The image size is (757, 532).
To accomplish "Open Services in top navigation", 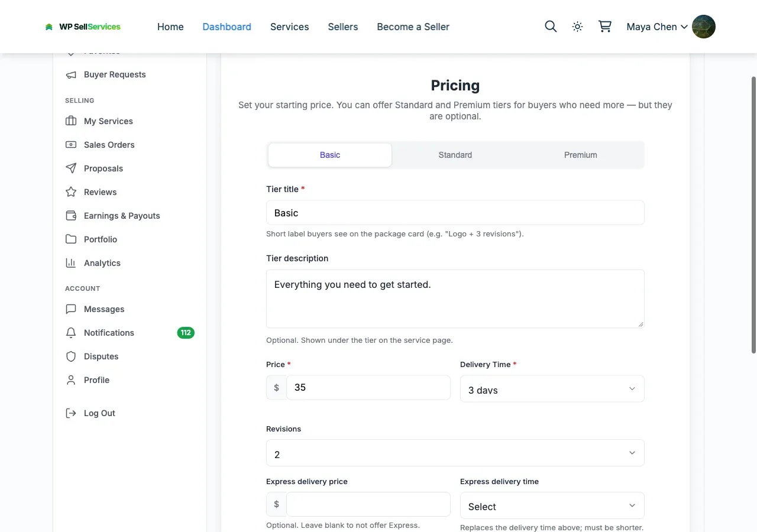I will coord(290,27).
